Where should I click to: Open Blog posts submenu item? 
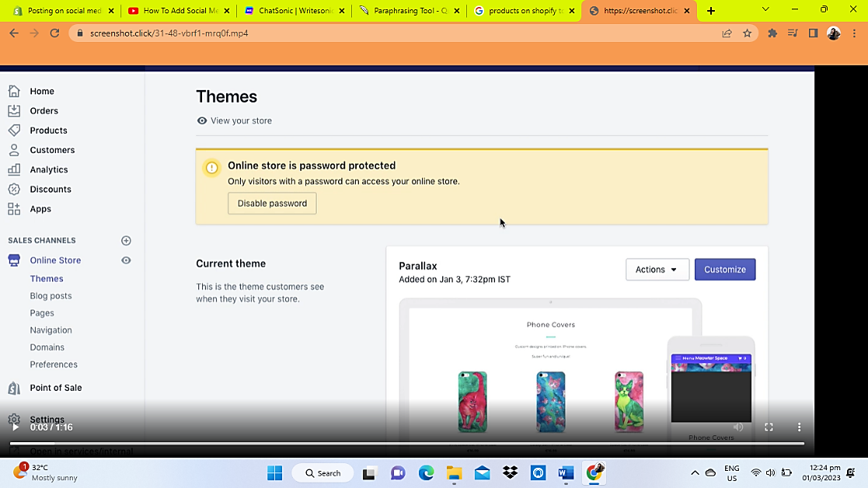pos(51,296)
